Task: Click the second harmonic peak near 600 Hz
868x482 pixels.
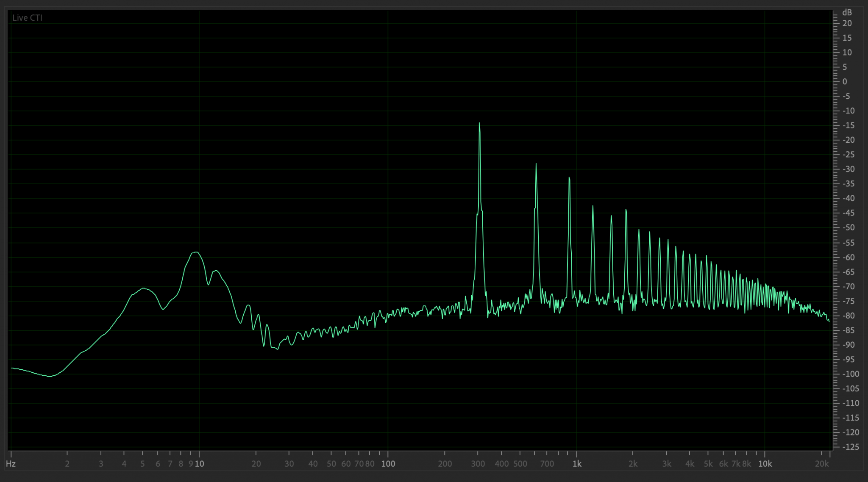Action: pos(536,164)
